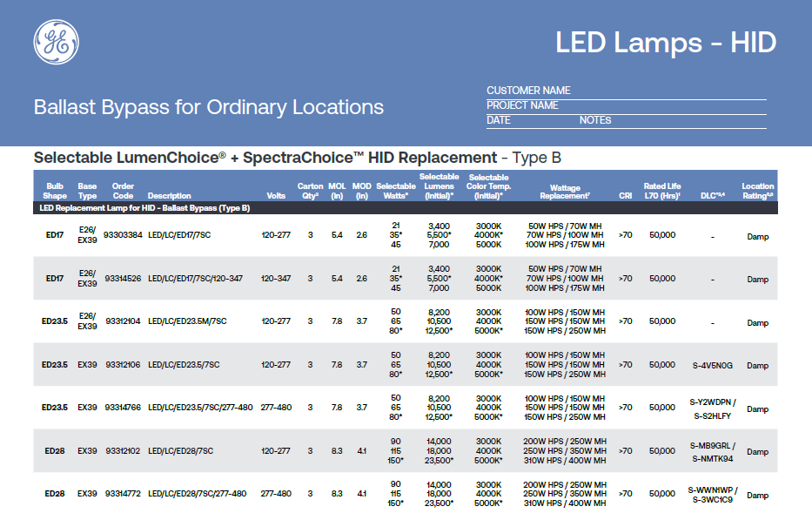Click description 'LED/LC/ED28/7SC'
This screenshot has height=520, width=812.
pyautogui.click(x=181, y=451)
